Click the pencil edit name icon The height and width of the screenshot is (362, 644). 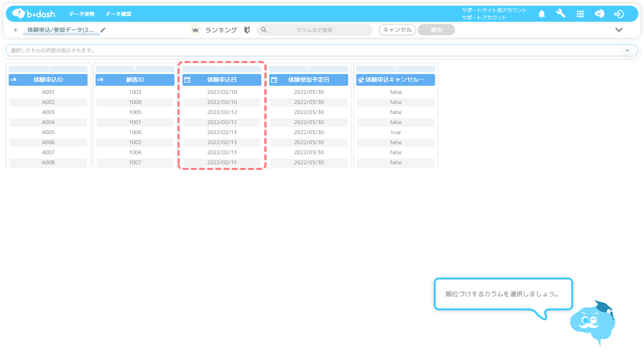(103, 30)
